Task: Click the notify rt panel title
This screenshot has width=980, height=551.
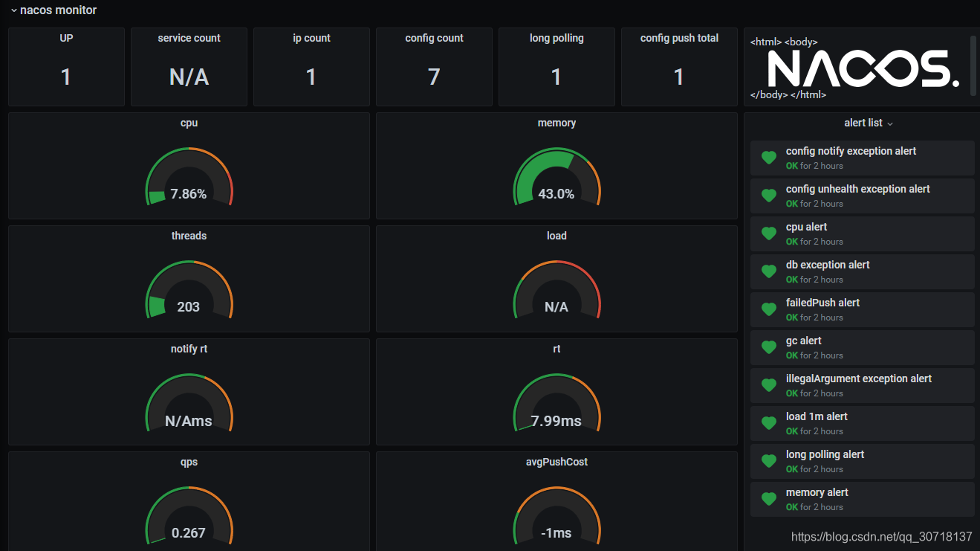Action: point(189,349)
